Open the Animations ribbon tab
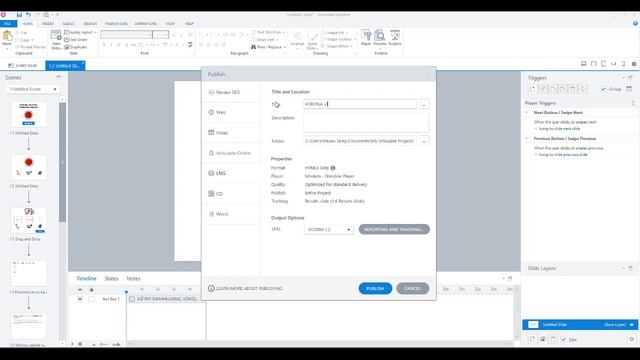 click(145, 24)
